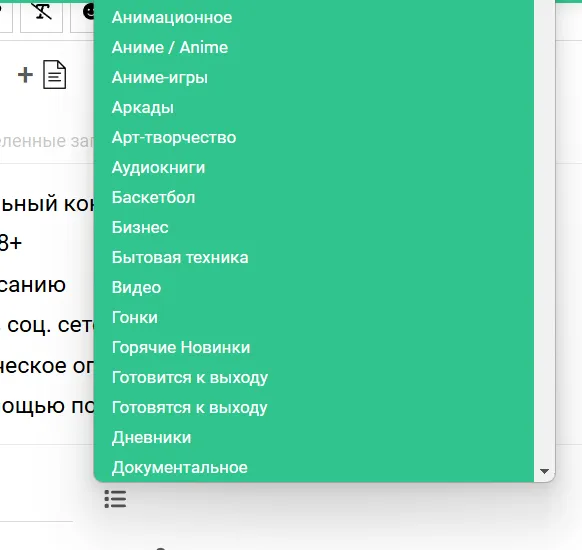Screen dimensions: 582x550
Task: Click the bulleted list icon
Action: 115,499
